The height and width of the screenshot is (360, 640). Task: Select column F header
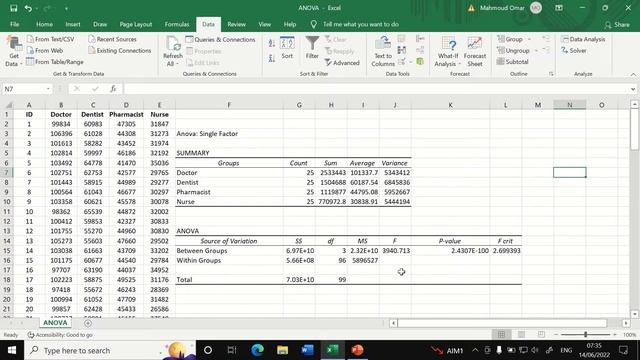click(x=229, y=105)
